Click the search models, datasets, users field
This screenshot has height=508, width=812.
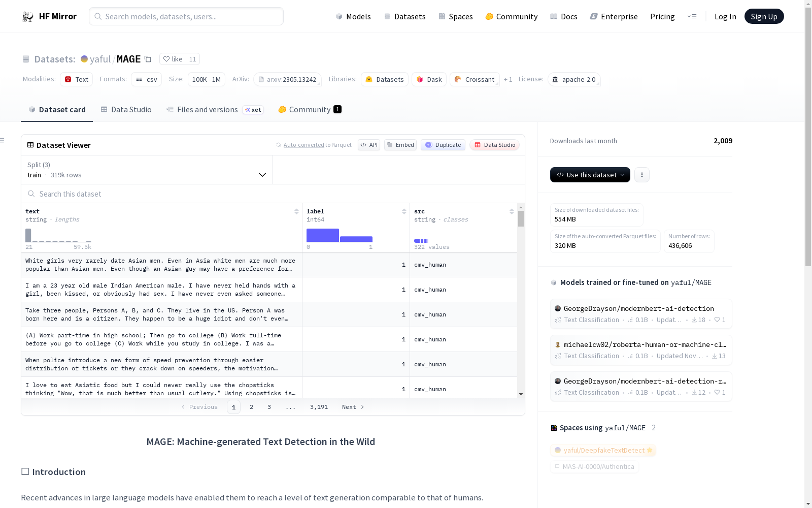pyautogui.click(x=186, y=16)
